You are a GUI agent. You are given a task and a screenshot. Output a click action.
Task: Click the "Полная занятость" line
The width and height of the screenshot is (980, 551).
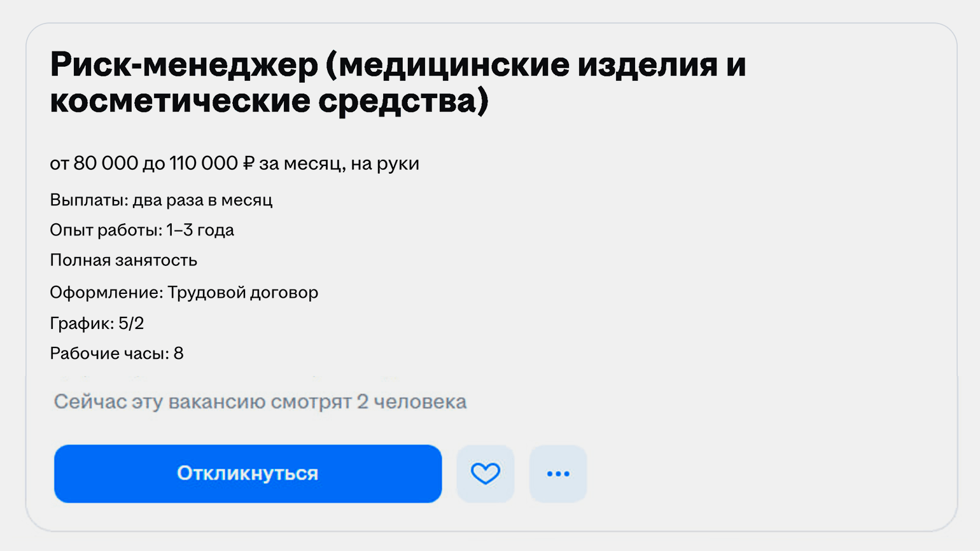click(x=123, y=260)
